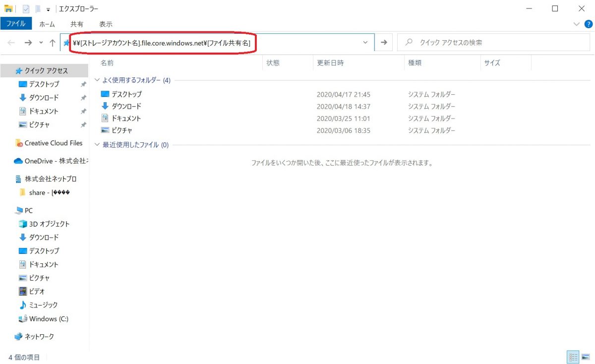Screen dimensions: 595x364
Task: Open the ファイル menu tab
Action: [16, 23]
